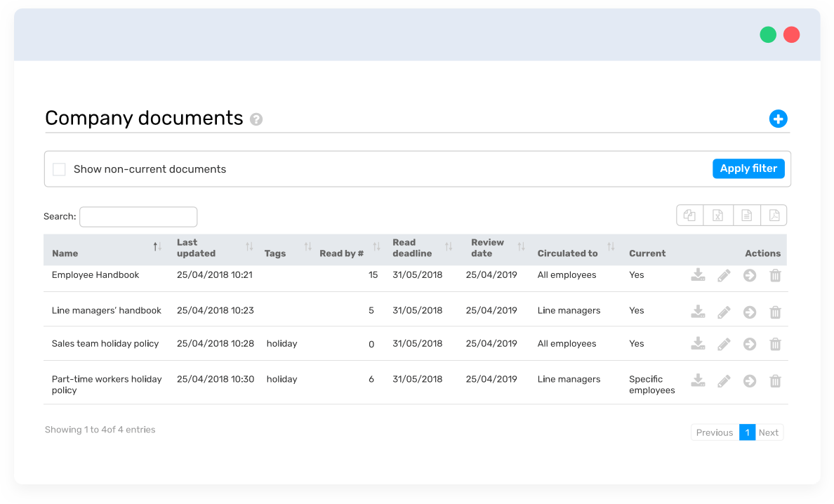
Task: Apply filter to the document list
Action: 748,168
